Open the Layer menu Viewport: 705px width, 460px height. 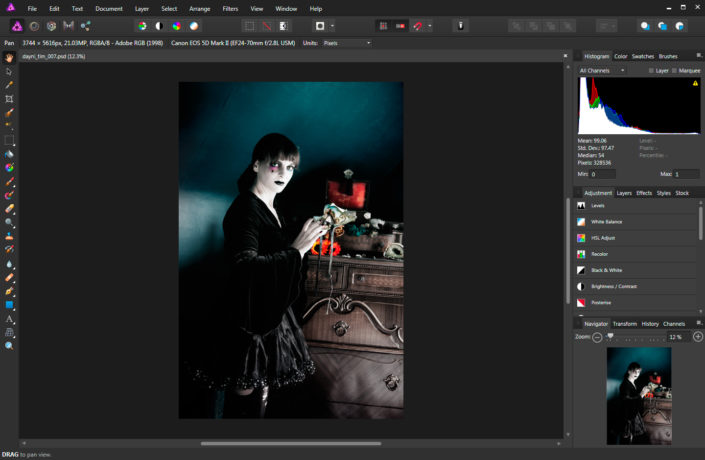point(142,9)
